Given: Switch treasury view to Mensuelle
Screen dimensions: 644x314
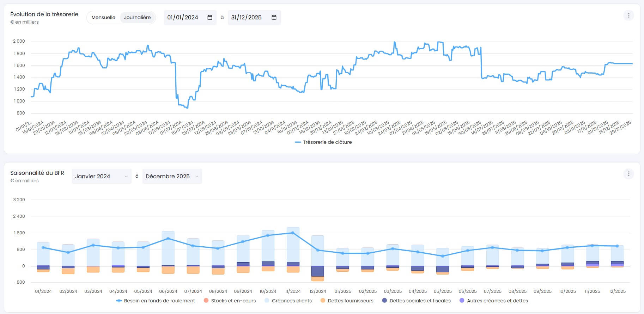Looking at the screenshot, I should 103,18.
